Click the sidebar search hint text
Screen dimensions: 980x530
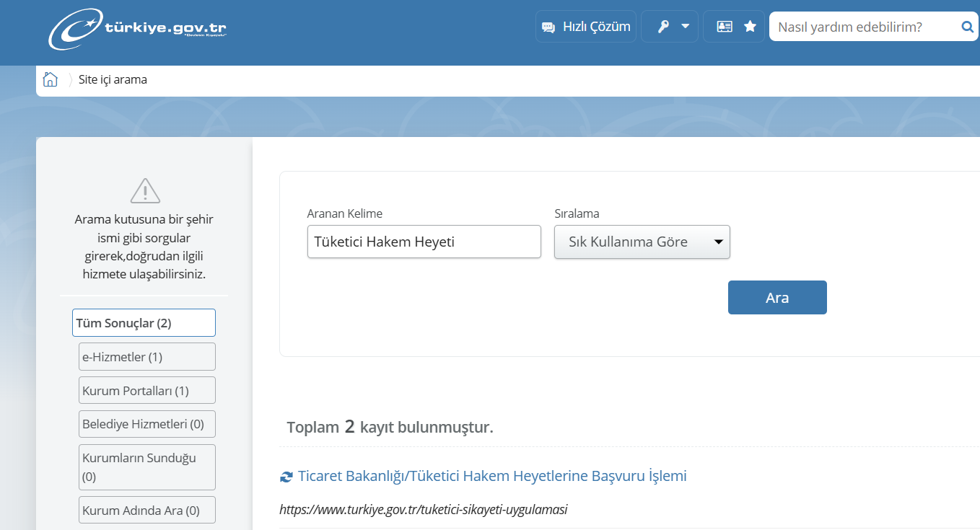point(144,247)
